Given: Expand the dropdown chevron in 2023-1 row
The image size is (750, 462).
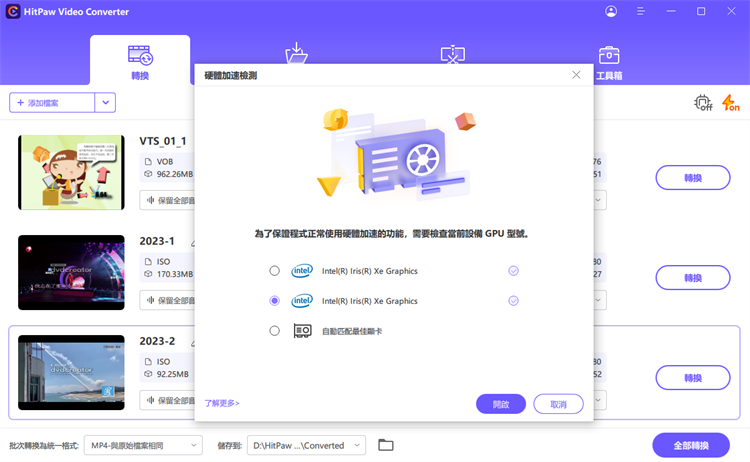Looking at the screenshot, I should (599, 300).
